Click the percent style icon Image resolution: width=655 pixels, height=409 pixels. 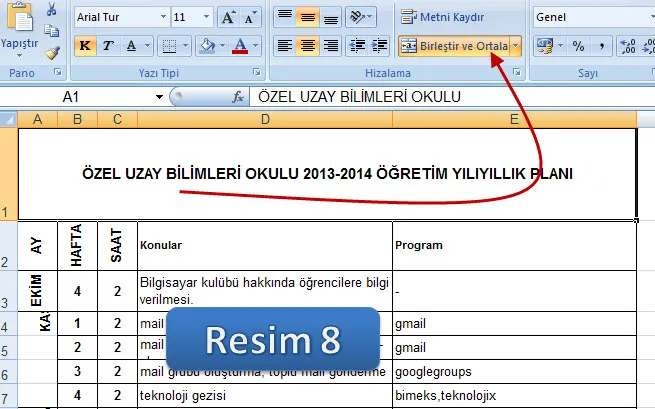[579, 46]
